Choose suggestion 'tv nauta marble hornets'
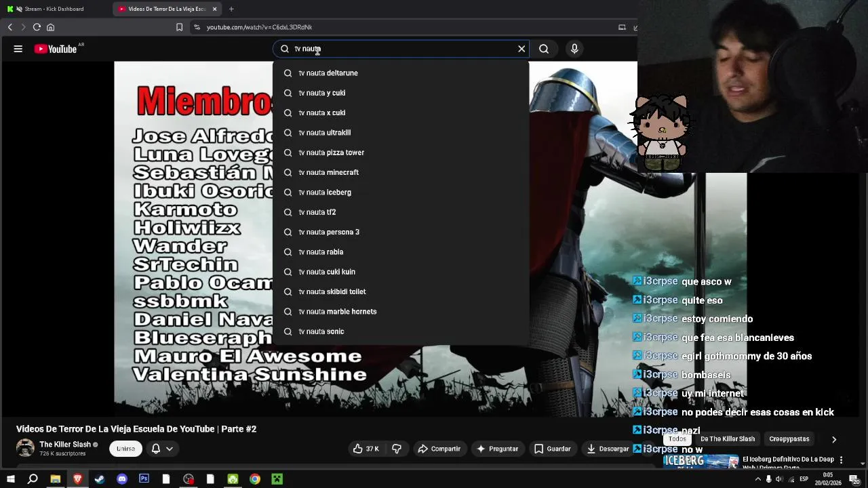This screenshot has height=488, width=868. [x=401, y=312]
